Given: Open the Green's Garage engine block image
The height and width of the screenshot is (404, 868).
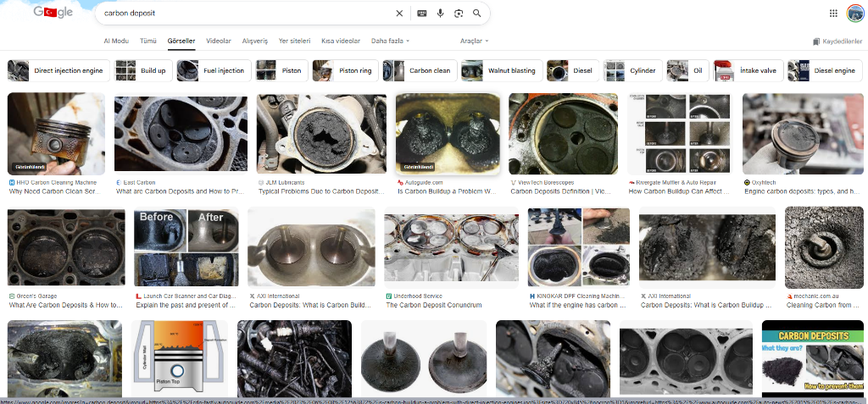Looking at the screenshot, I should (x=66, y=247).
